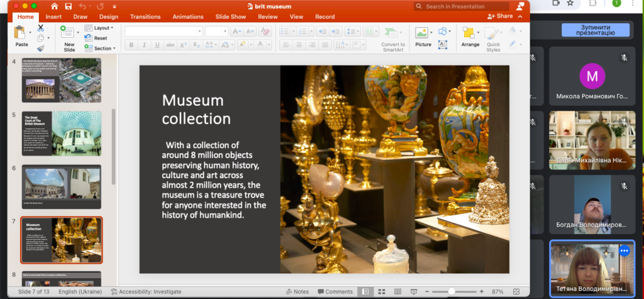
Task: Click the Save icon in title bar
Action: coord(67,6)
